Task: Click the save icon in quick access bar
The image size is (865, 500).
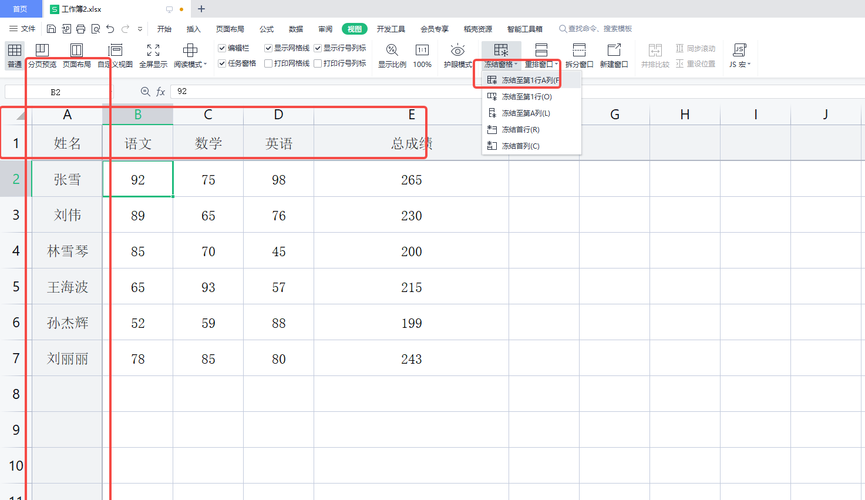Action: (51, 29)
